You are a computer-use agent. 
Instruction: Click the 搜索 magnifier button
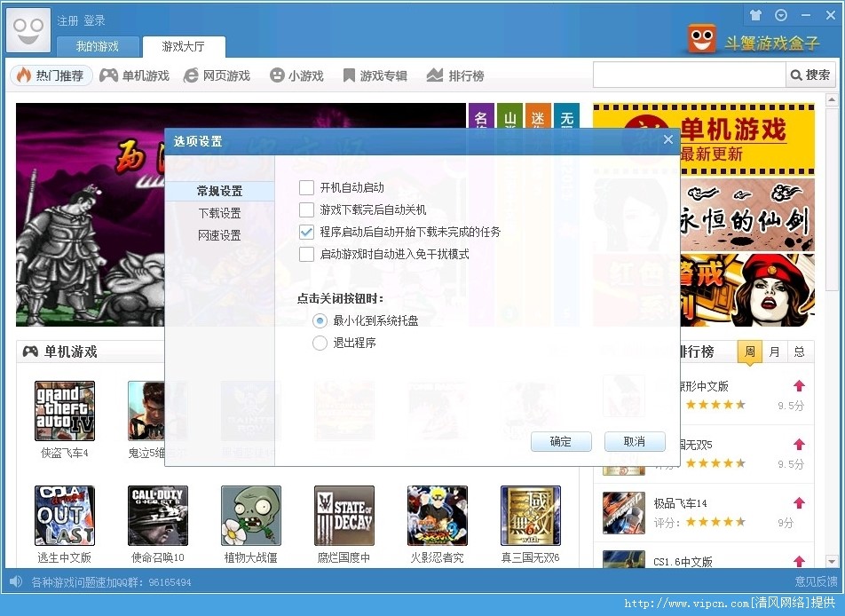click(x=810, y=75)
